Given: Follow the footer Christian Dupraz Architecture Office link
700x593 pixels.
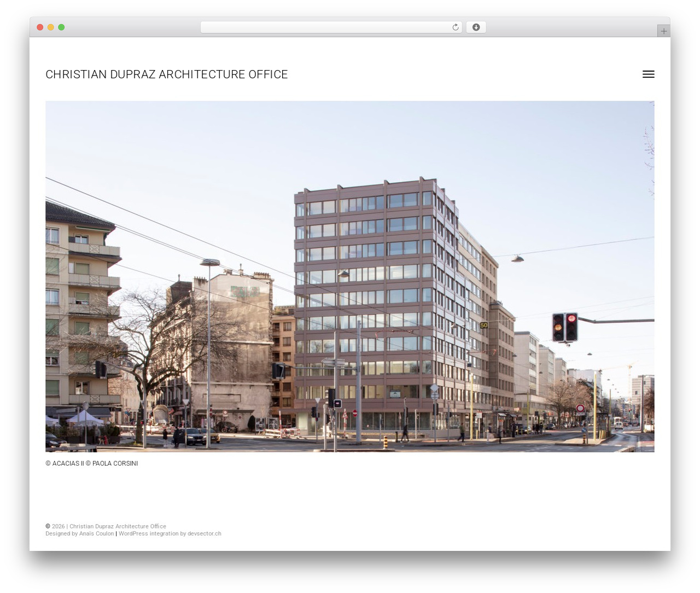Looking at the screenshot, I should pyautogui.click(x=118, y=526).
